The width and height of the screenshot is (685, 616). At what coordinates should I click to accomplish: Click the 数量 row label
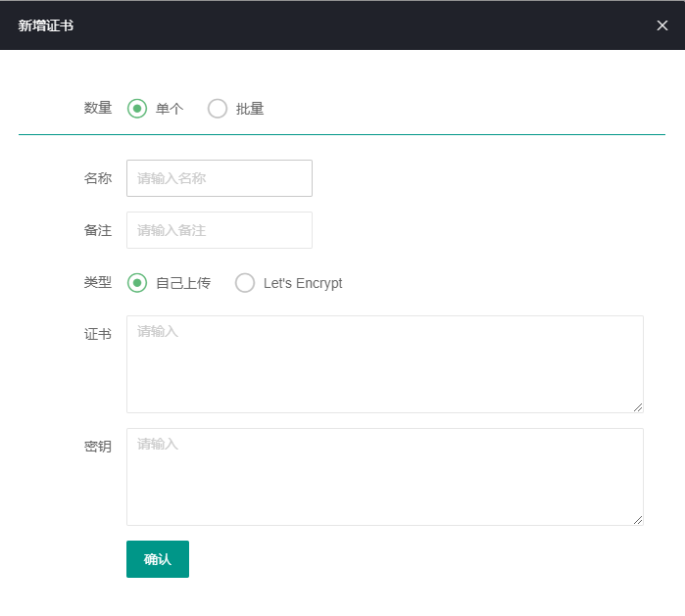(x=98, y=108)
